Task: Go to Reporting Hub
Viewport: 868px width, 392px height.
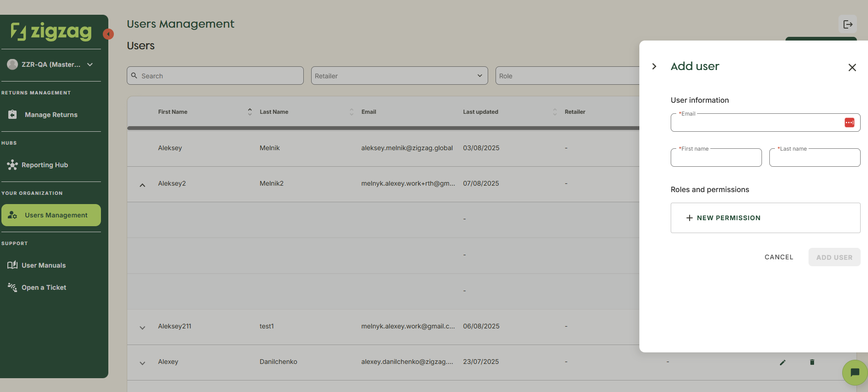Action: 45,165
